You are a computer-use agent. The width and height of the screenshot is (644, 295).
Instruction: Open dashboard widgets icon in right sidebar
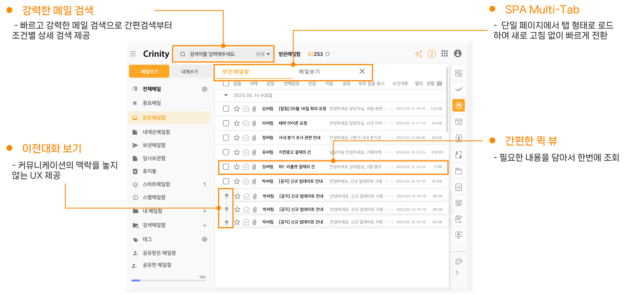point(459,73)
